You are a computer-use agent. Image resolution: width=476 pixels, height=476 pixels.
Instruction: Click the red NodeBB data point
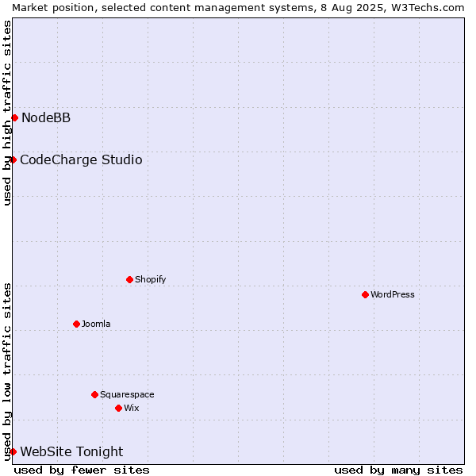(x=14, y=117)
